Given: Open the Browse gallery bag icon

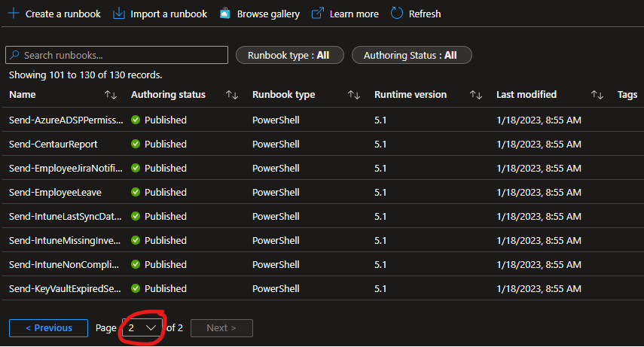Looking at the screenshot, I should coord(224,14).
